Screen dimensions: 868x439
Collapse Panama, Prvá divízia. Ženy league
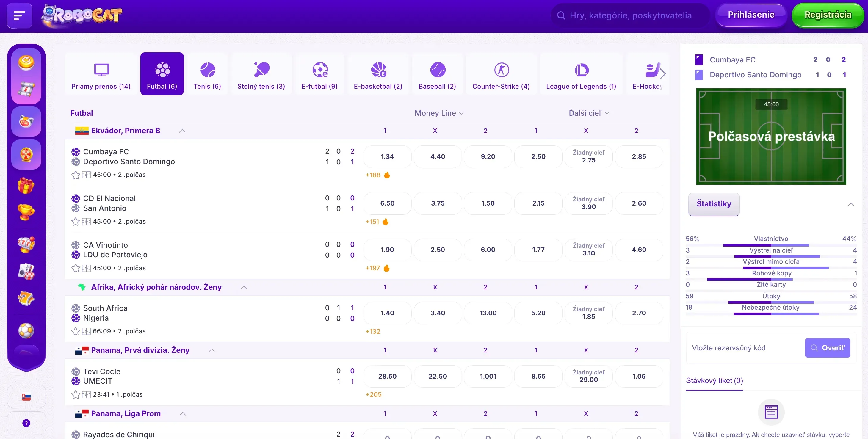click(211, 350)
